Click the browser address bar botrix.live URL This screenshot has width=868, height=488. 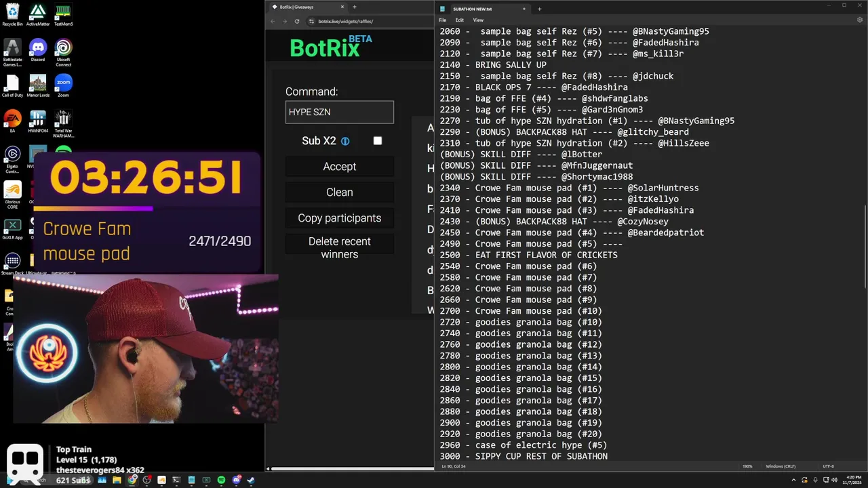coord(346,21)
